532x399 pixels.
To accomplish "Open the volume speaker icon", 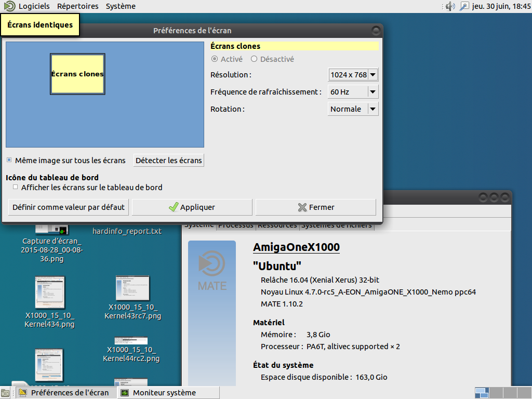I will click(x=450, y=6).
